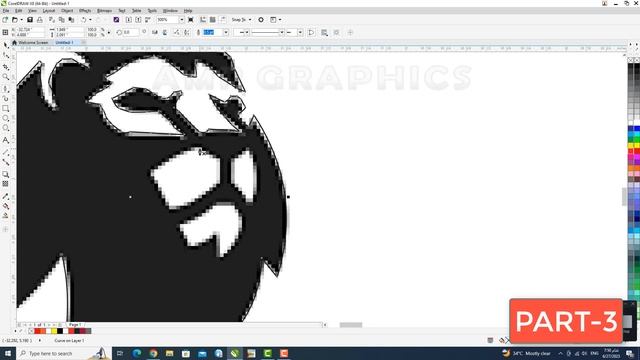
Task: Open Microsoft Edge from taskbar
Action: point(137,353)
